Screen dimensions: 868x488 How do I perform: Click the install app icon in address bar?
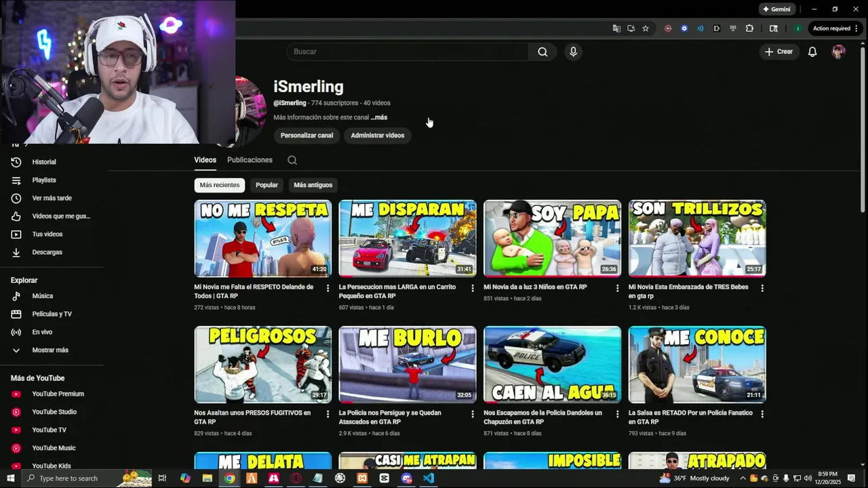[631, 28]
